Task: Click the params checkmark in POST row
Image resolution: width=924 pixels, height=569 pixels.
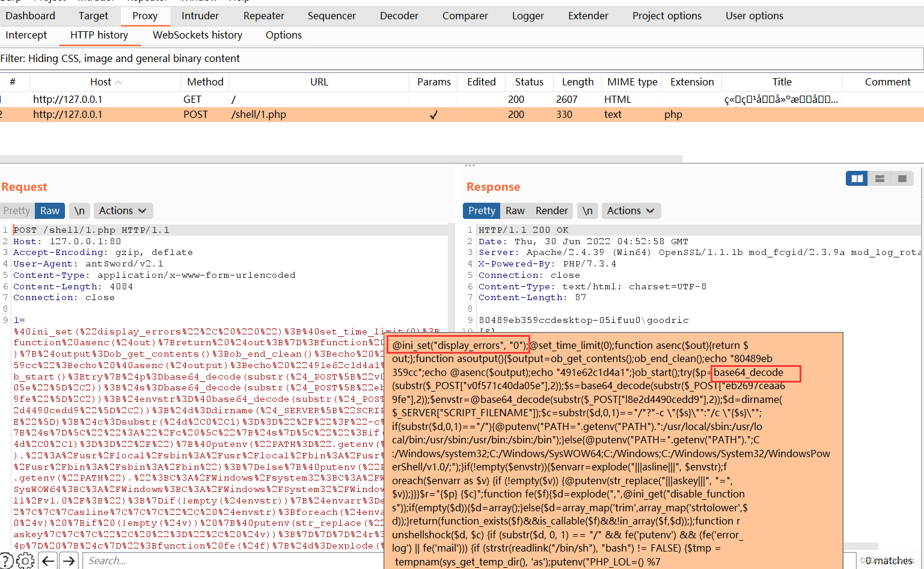Action: click(x=433, y=115)
